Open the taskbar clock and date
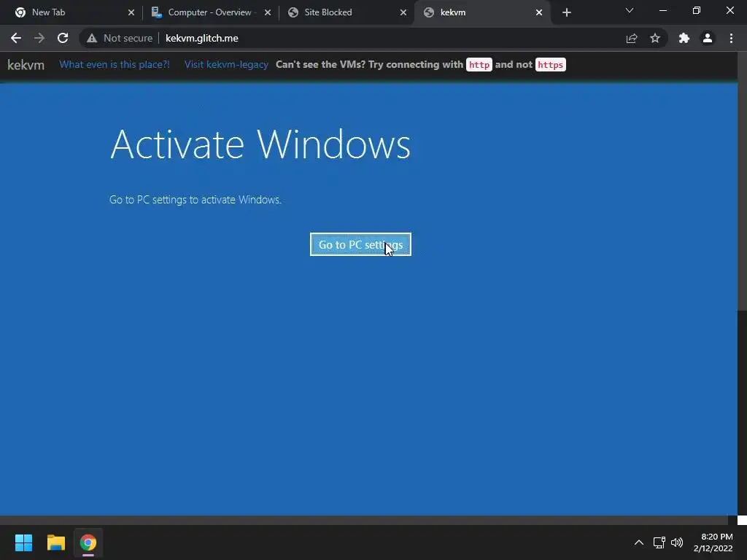Image resolution: width=747 pixels, height=560 pixels. pyautogui.click(x=713, y=542)
